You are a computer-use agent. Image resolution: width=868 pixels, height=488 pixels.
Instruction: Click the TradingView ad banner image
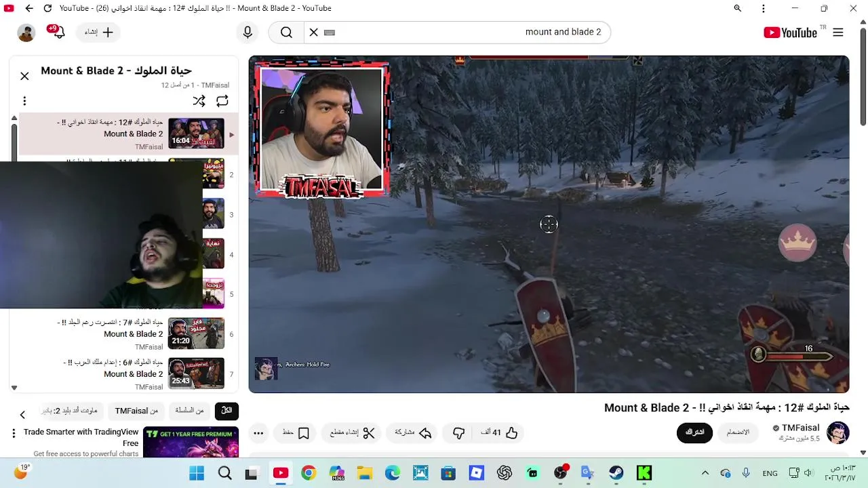click(191, 443)
